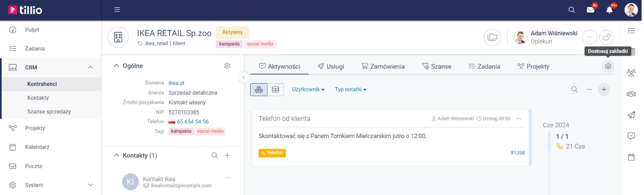644x195 pixels.
Task: Open mail inbox with 85 badge
Action: tap(590, 10)
